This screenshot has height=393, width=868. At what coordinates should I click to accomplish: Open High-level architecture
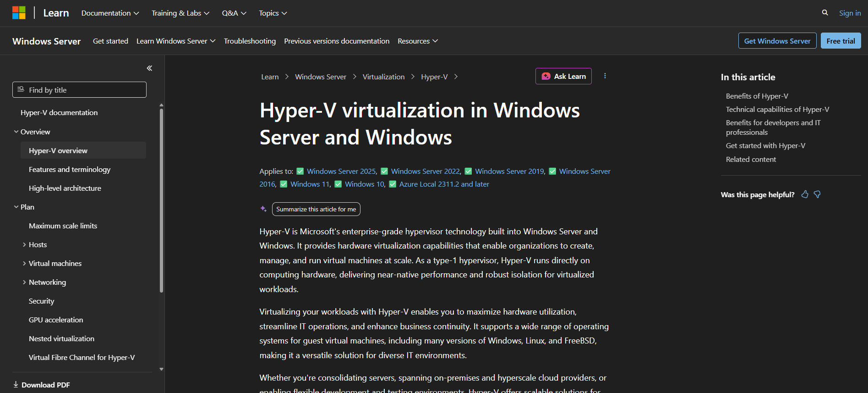(65, 188)
